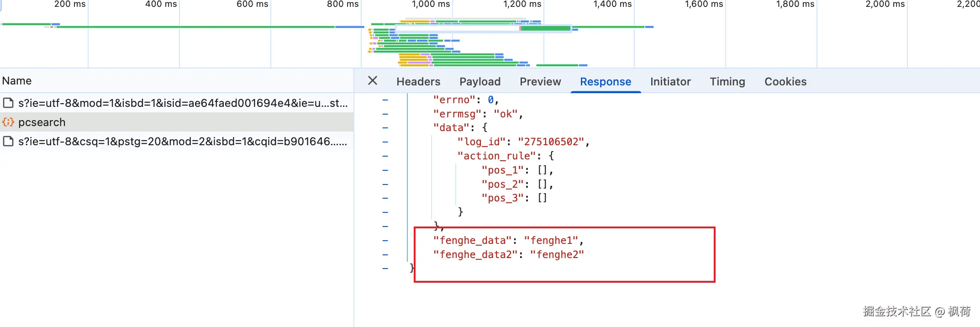Click the 1,000 ms timeline marker
The height and width of the screenshot is (327, 980).
coord(431,4)
